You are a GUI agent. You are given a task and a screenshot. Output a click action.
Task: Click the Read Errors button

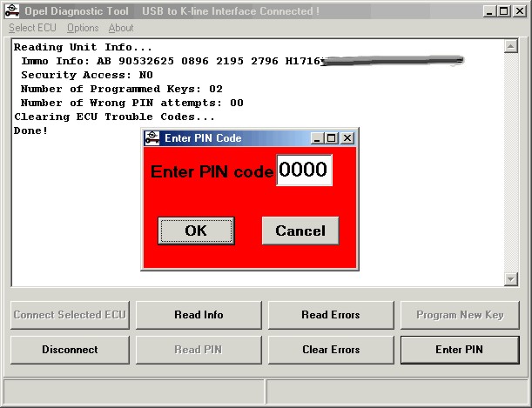pyautogui.click(x=331, y=315)
